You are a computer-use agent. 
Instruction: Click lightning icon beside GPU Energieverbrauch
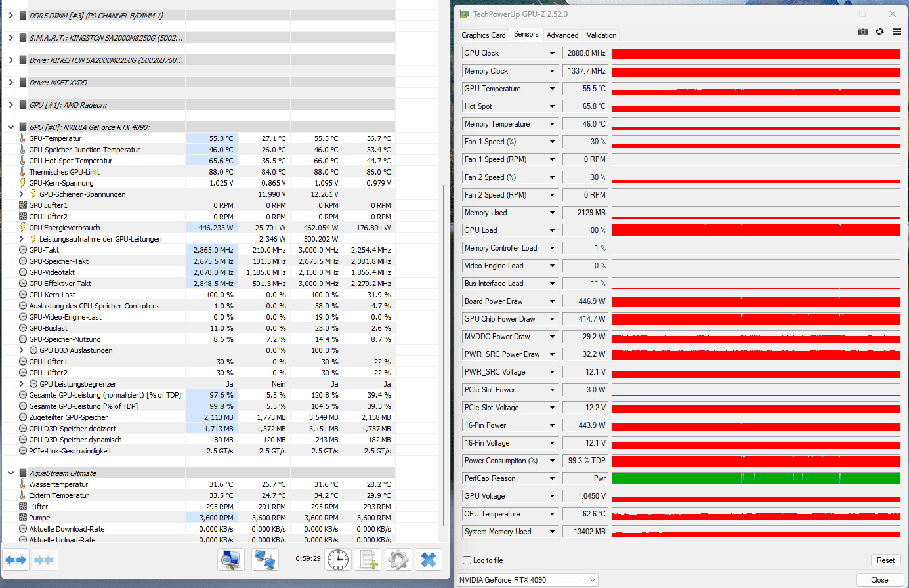(x=22, y=228)
